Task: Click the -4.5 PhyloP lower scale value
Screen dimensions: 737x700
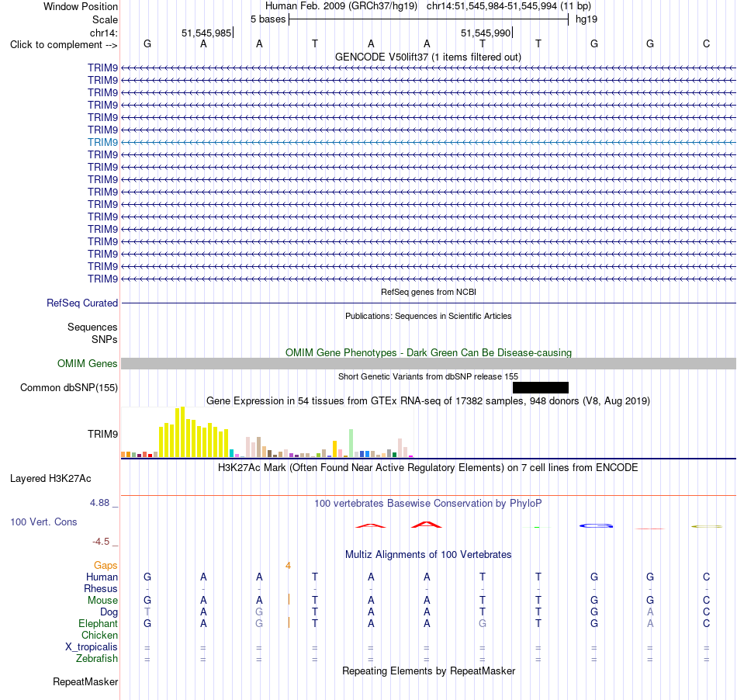Action: [101, 542]
